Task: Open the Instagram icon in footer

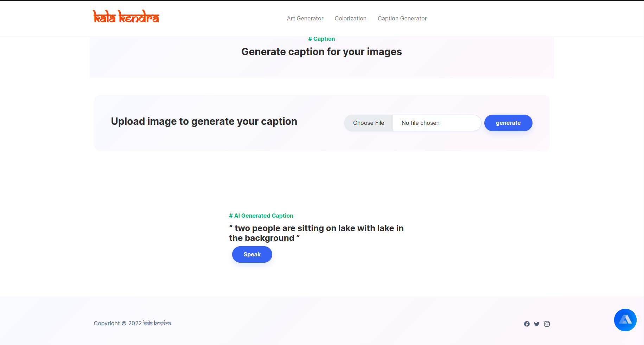Action: 547,324
